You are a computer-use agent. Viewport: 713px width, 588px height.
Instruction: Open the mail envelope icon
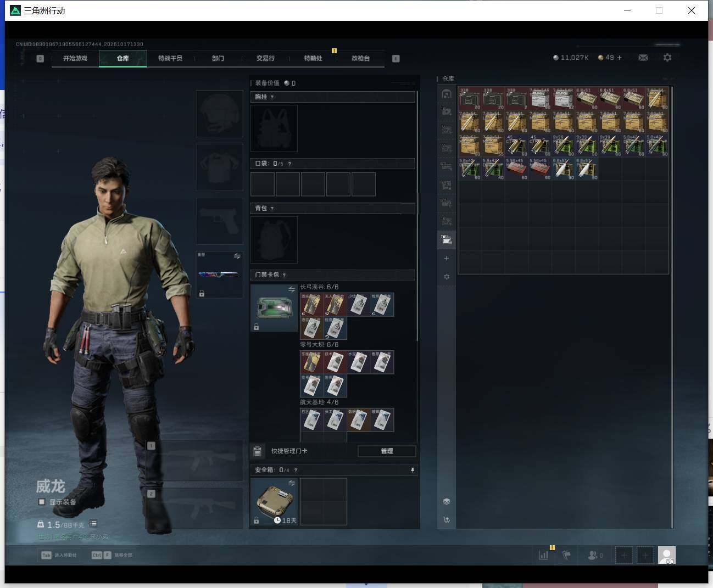[643, 58]
